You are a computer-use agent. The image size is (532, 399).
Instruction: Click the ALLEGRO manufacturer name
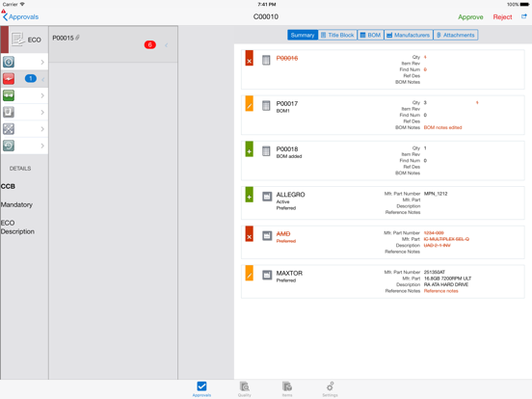[x=290, y=195]
